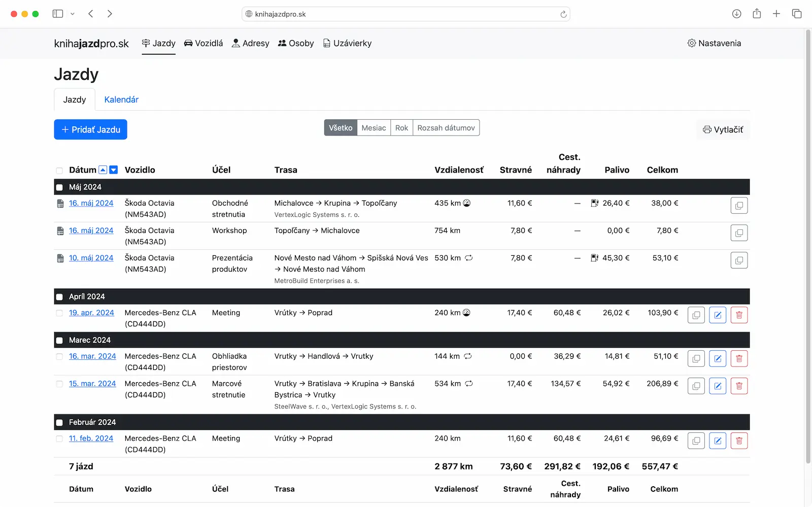Click round-trip icon next to 530 km
This screenshot has width=812, height=507.
tap(469, 258)
